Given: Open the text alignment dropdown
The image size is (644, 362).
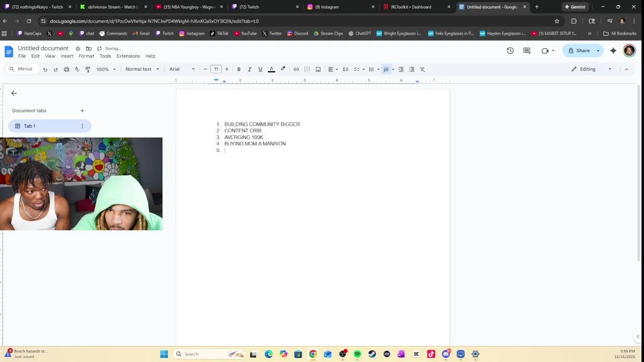Looking at the screenshot, I should tap(333, 69).
